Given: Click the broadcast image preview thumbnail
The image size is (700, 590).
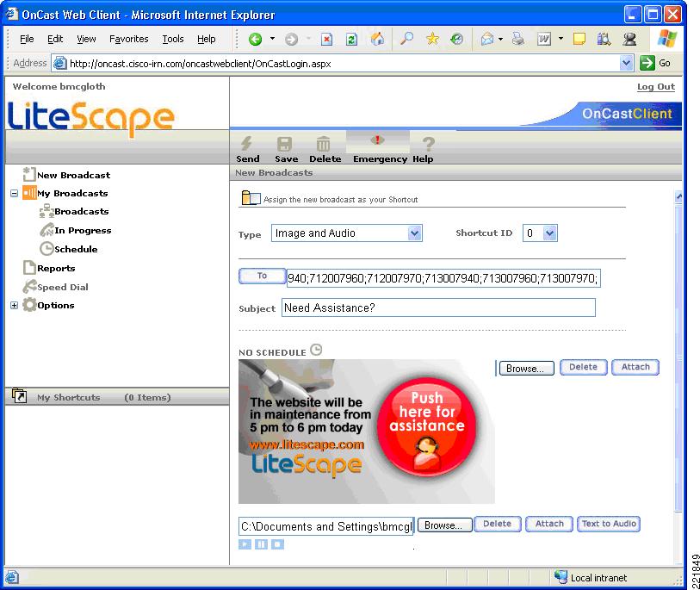Looking at the screenshot, I should tap(367, 432).
